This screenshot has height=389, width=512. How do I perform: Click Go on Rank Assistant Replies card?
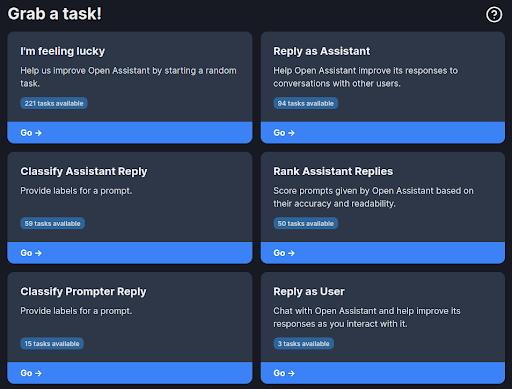click(383, 253)
